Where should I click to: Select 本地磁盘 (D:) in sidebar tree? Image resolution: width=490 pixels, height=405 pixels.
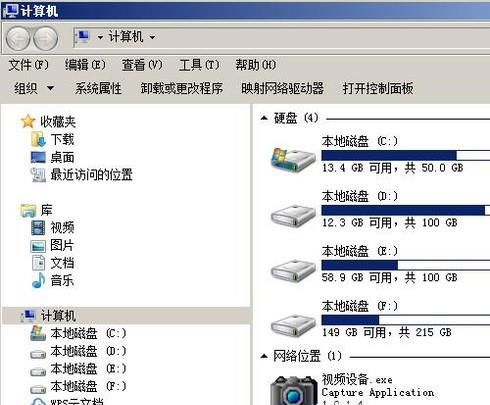(88, 351)
